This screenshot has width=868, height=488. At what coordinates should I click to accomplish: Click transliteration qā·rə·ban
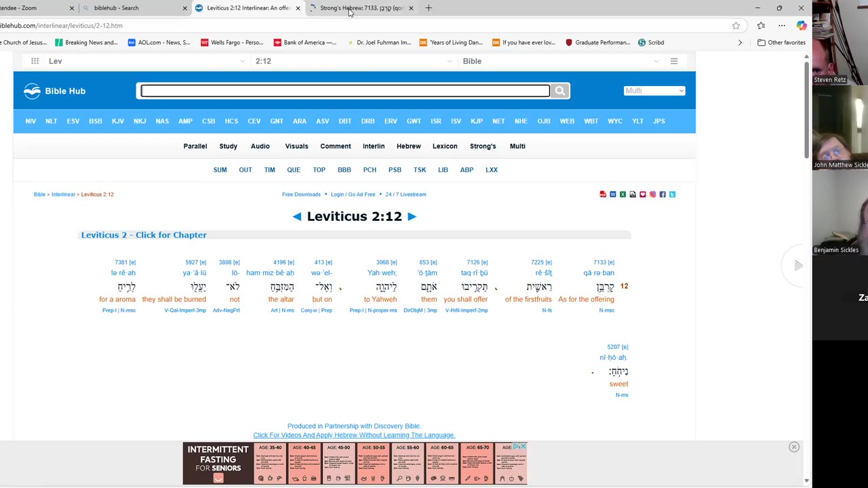pyautogui.click(x=599, y=273)
